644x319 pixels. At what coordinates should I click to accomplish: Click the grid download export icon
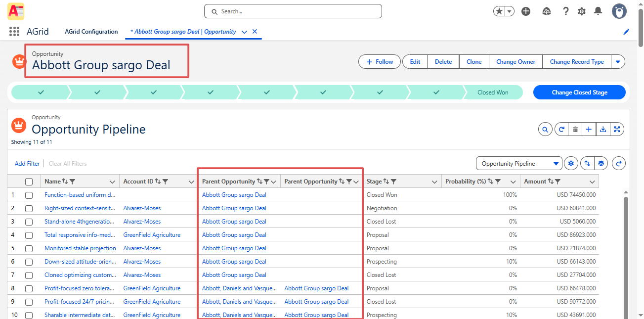point(603,130)
